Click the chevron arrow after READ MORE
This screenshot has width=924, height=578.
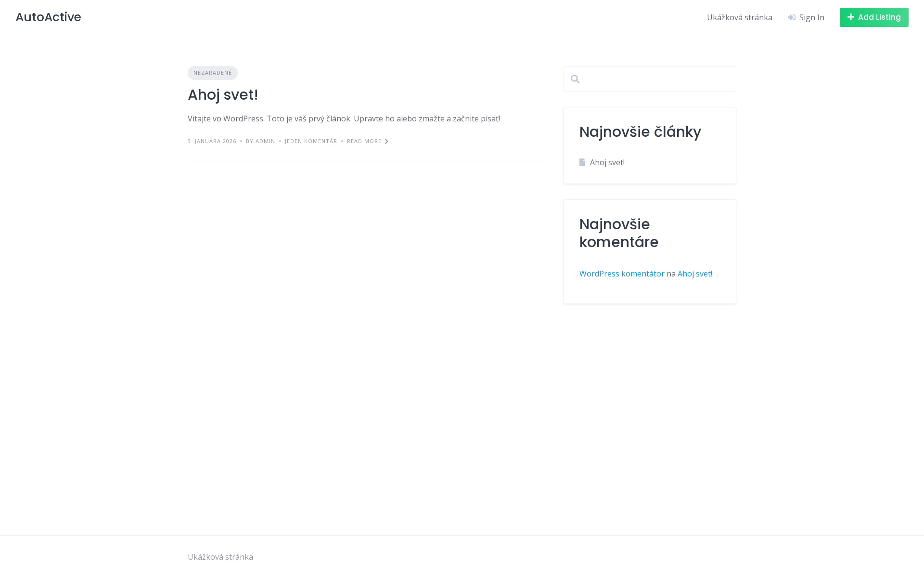[x=386, y=141]
